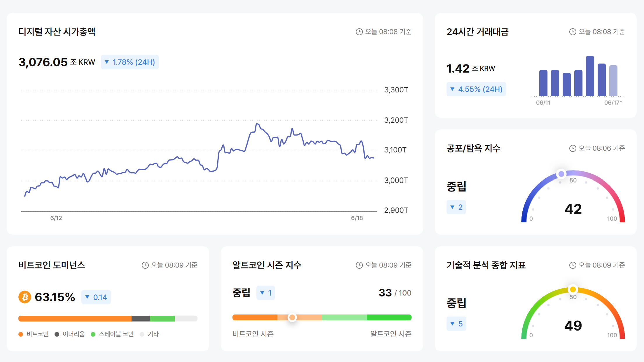
Task: Click the orange Bitcoin segment of dominance bar
Action: (75, 319)
